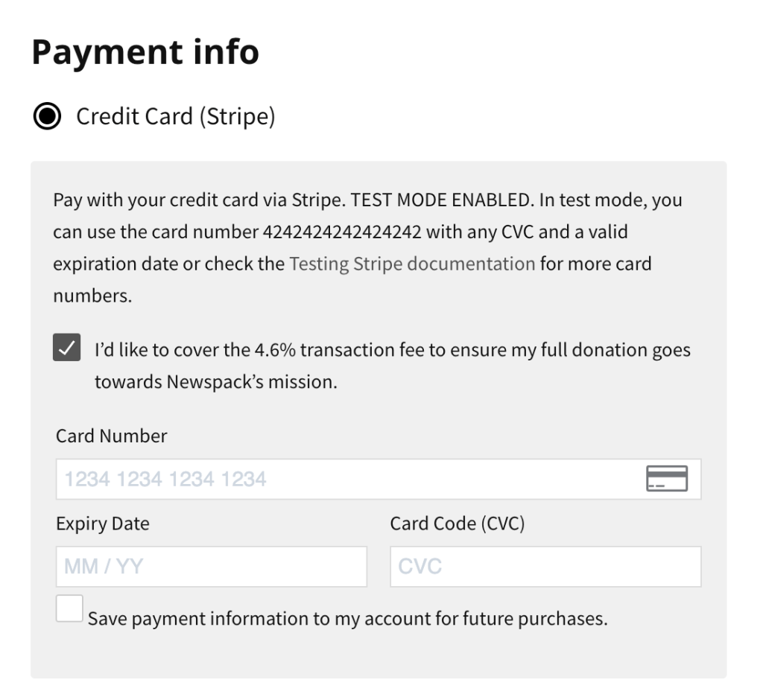Click inside the Card Code (CVC) field
The width and height of the screenshot is (763, 700).
click(545, 566)
